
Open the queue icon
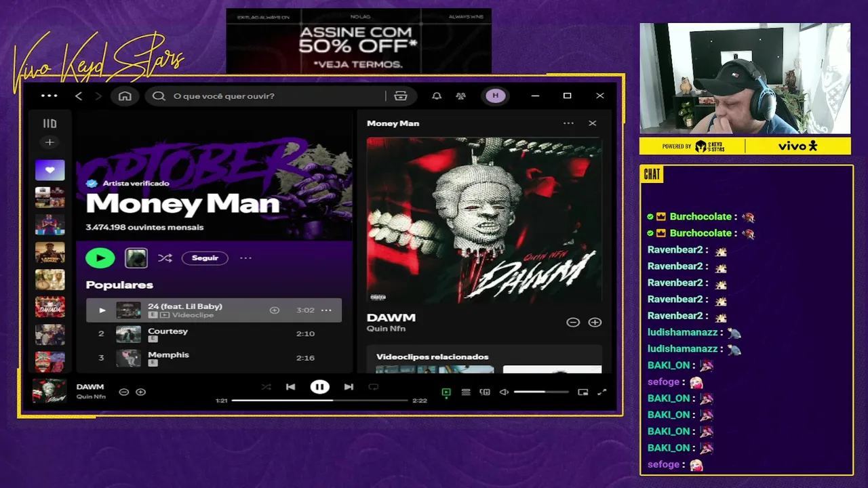point(466,392)
